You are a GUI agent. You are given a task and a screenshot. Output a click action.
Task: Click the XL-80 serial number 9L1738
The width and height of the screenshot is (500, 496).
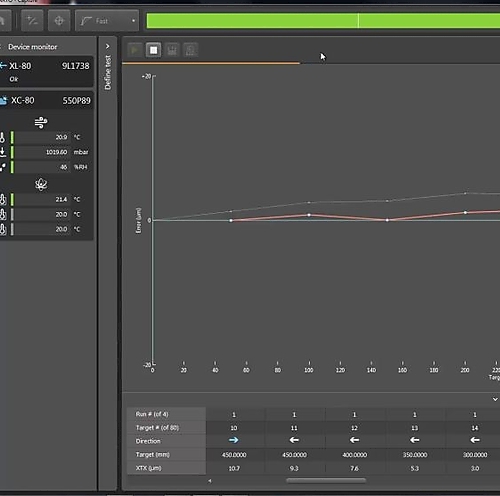(76, 66)
